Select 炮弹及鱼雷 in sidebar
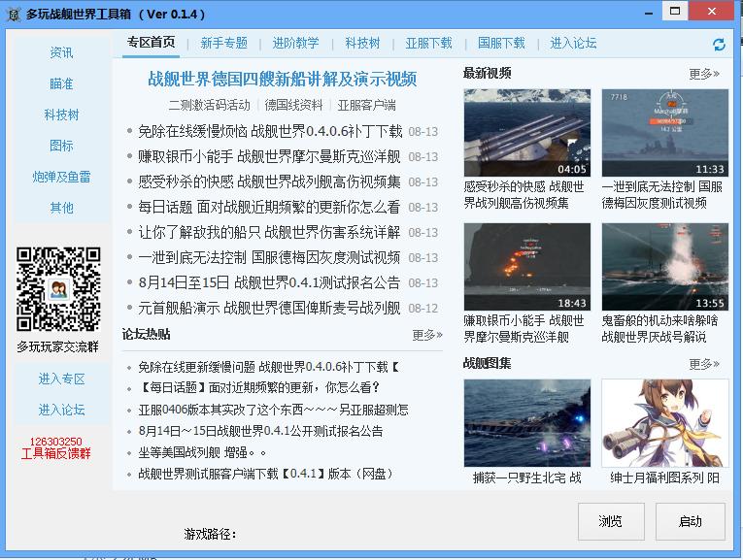The height and width of the screenshot is (560, 743). pyautogui.click(x=61, y=177)
